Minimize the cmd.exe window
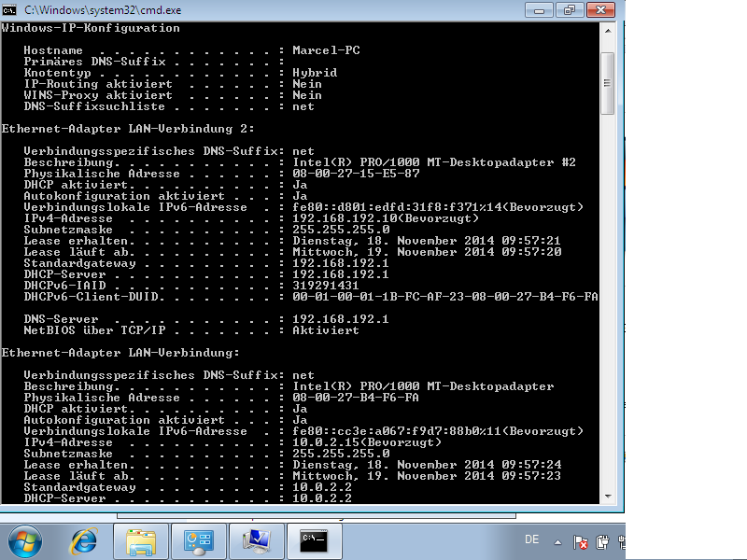The height and width of the screenshot is (560, 747). (x=540, y=10)
